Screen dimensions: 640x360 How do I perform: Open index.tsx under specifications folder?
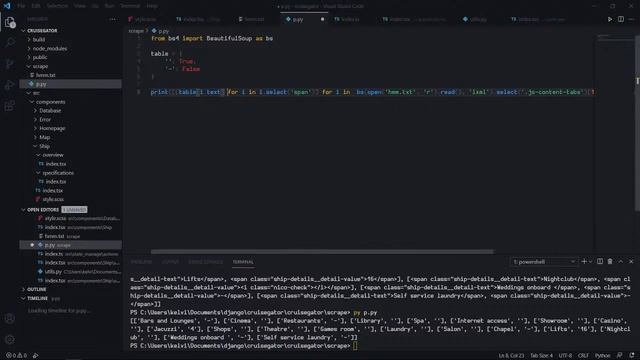pos(56,182)
